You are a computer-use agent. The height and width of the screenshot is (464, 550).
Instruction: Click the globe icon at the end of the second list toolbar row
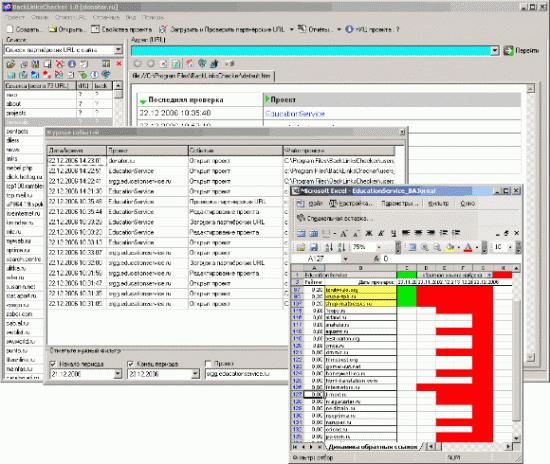[106, 74]
